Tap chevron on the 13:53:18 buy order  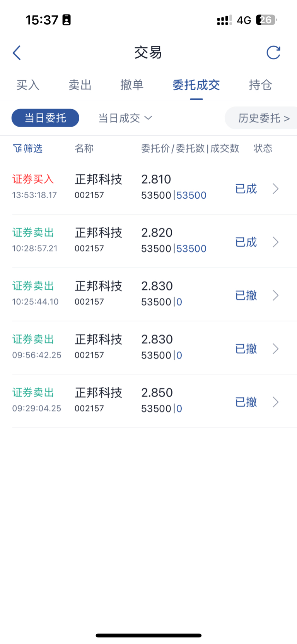click(x=275, y=189)
